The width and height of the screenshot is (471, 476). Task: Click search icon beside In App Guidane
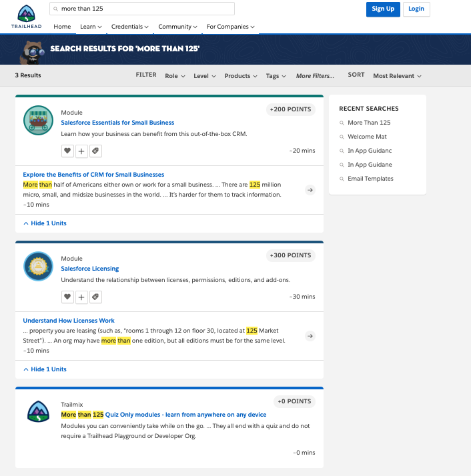342,165
